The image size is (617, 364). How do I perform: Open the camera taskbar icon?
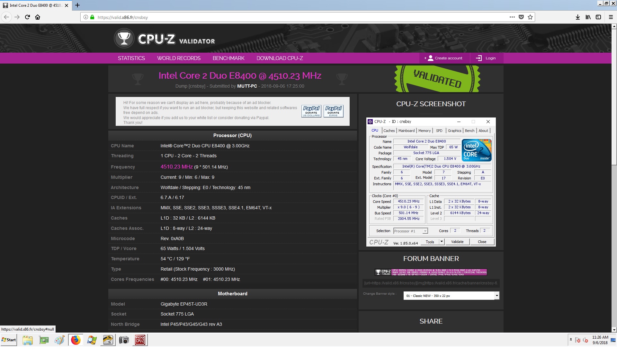point(124,340)
